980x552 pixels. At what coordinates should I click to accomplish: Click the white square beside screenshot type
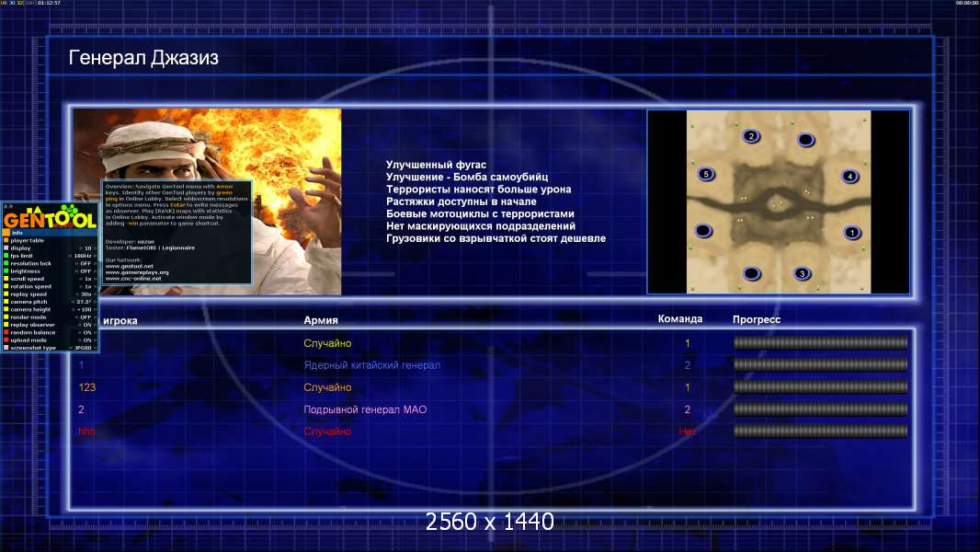[6, 348]
